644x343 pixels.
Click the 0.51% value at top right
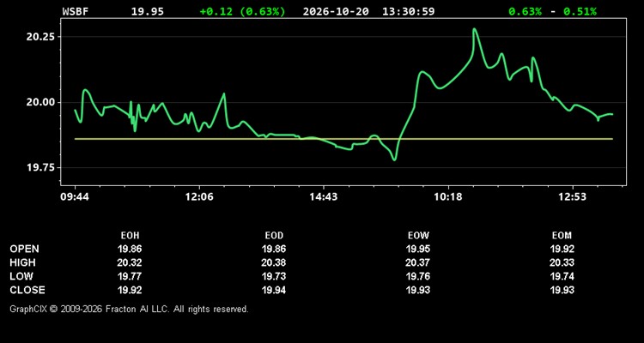[x=580, y=11]
